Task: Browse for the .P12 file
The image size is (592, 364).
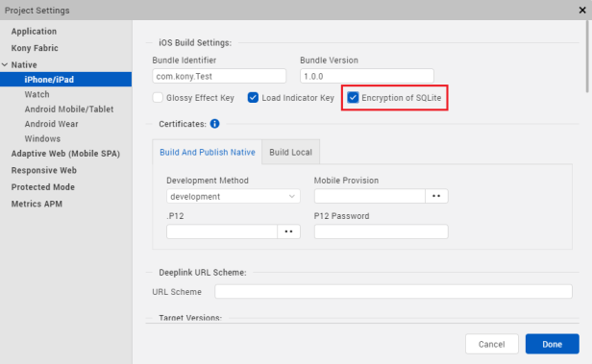Action: [289, 231]
